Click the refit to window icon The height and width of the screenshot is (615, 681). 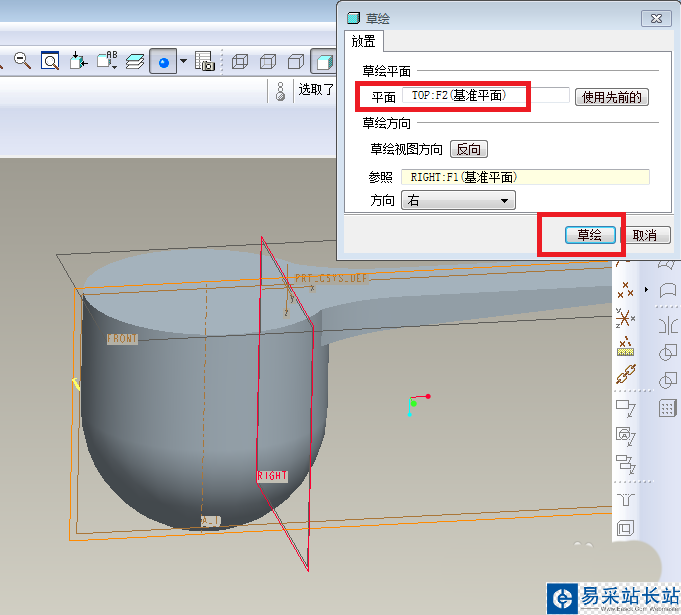pyautogui.click(x=50, y=61)
